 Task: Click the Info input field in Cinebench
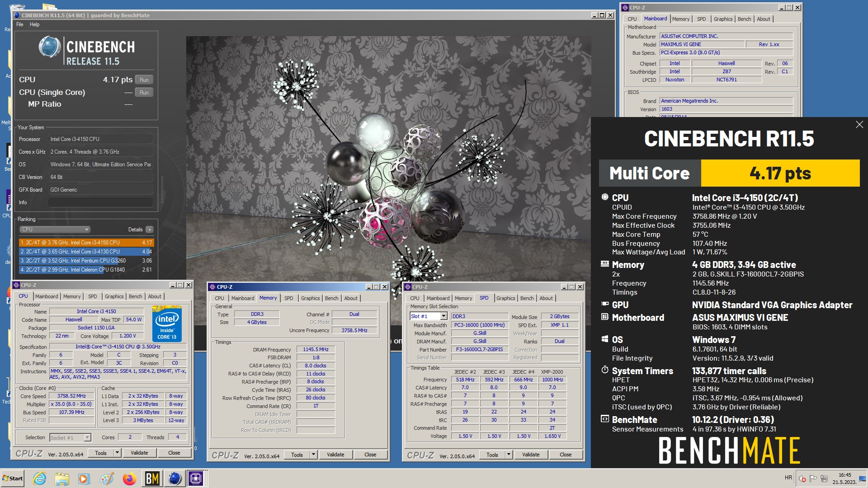[x=100, y=202]
